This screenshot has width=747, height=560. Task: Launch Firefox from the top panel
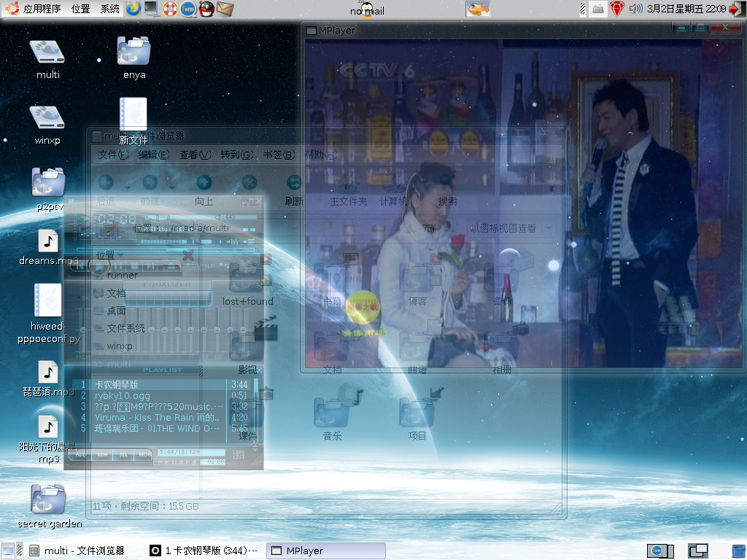pyautogui.click(x=133, y=9)
